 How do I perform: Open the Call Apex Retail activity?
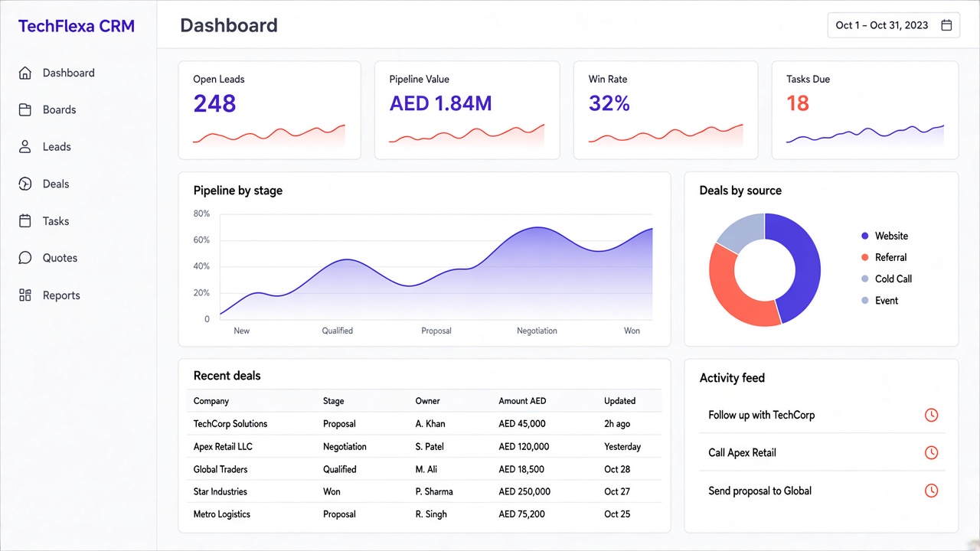click(x=742, y=452)
